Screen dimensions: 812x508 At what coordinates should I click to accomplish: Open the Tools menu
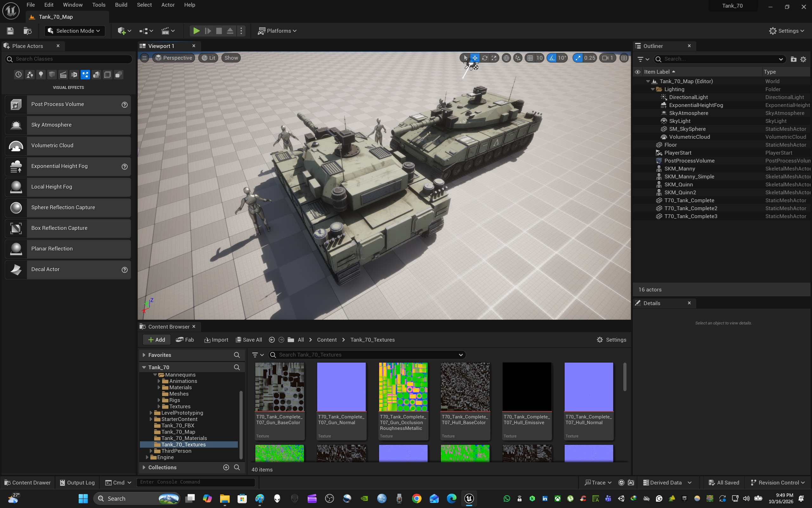tap(99, 5)
